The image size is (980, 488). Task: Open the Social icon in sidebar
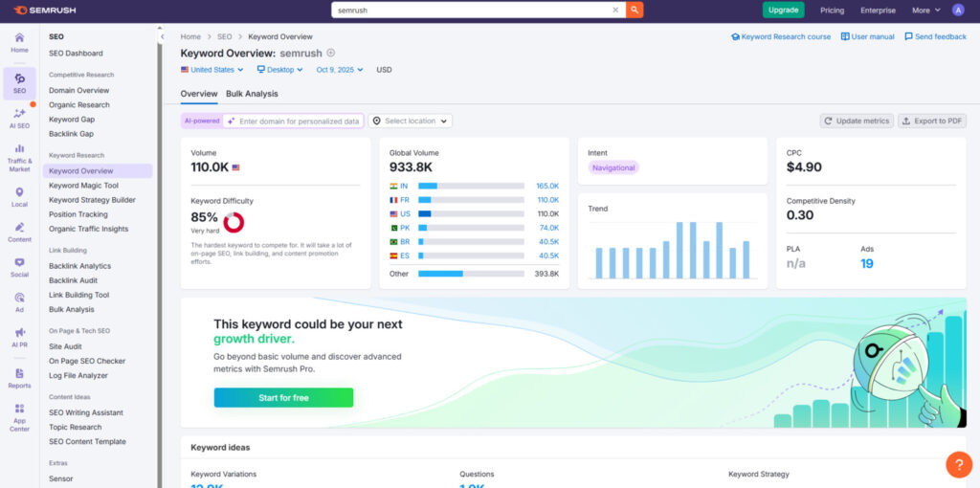[x=19, y=266]
